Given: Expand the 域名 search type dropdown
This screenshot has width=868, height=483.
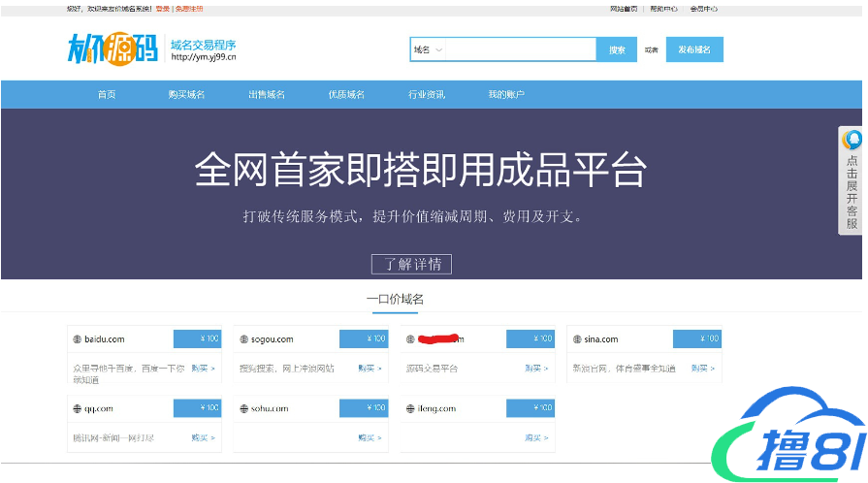Looking at the screenshot, I should 428,49.
